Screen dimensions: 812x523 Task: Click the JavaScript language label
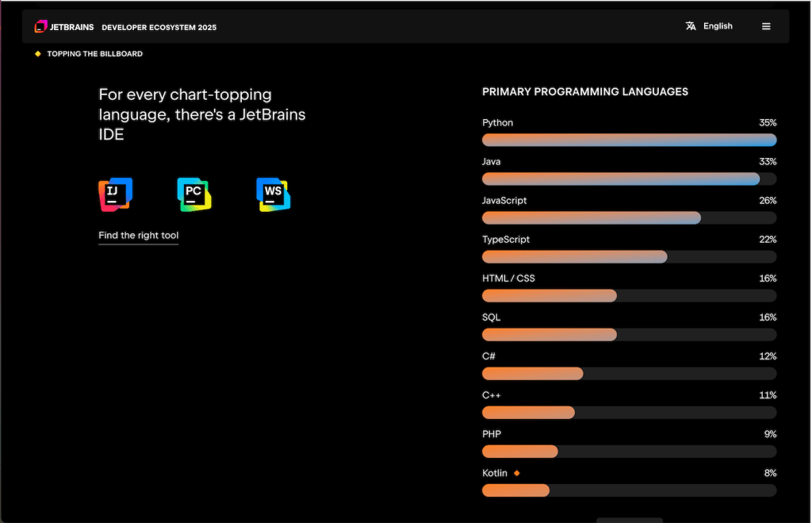pyautogui.click(x=504, y=201)
